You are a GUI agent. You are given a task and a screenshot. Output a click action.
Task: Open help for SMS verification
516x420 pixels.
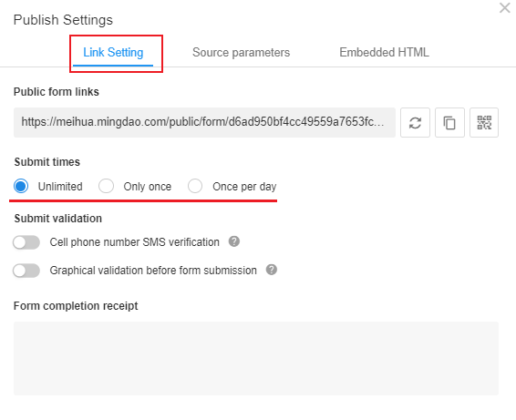234,241
